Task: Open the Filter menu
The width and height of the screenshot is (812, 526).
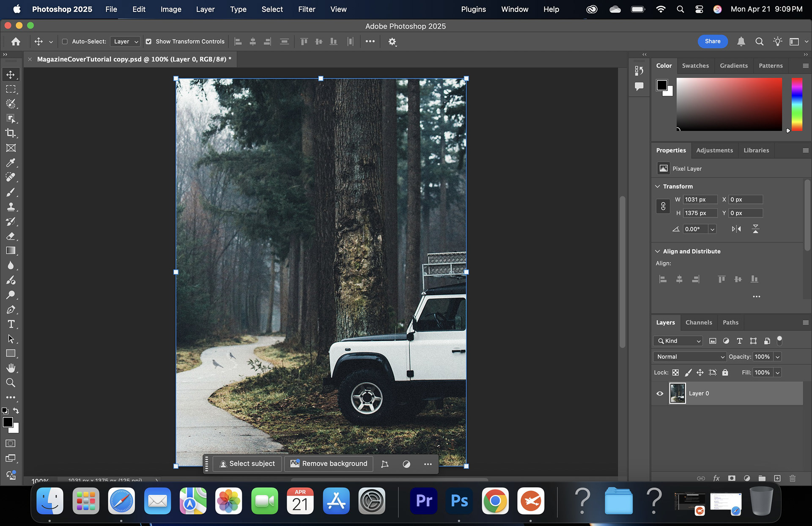Action: pos(306,9)
